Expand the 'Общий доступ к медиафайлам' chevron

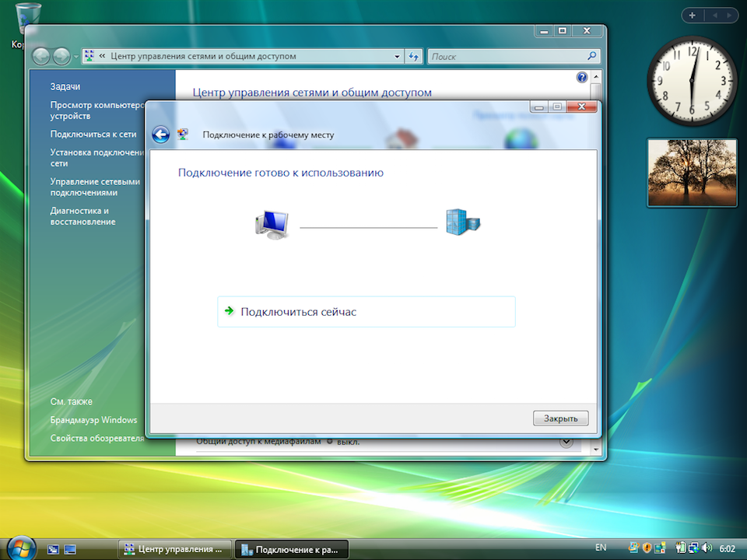[566, 442]
